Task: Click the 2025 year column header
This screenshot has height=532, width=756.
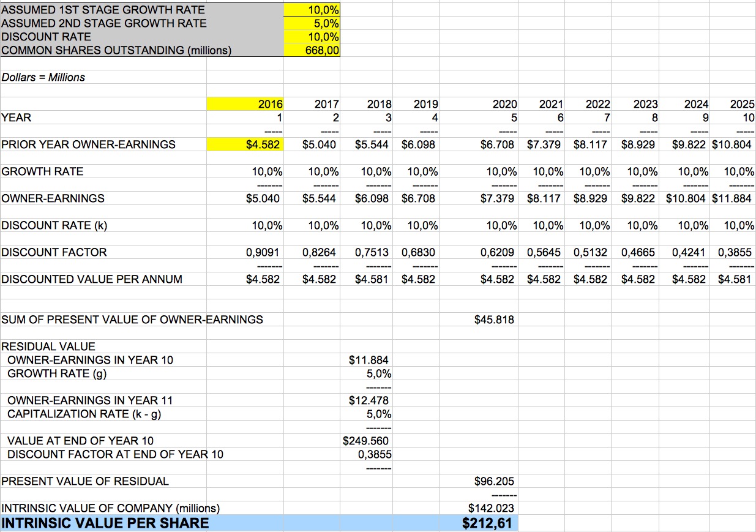Action: tap(733, 104)
